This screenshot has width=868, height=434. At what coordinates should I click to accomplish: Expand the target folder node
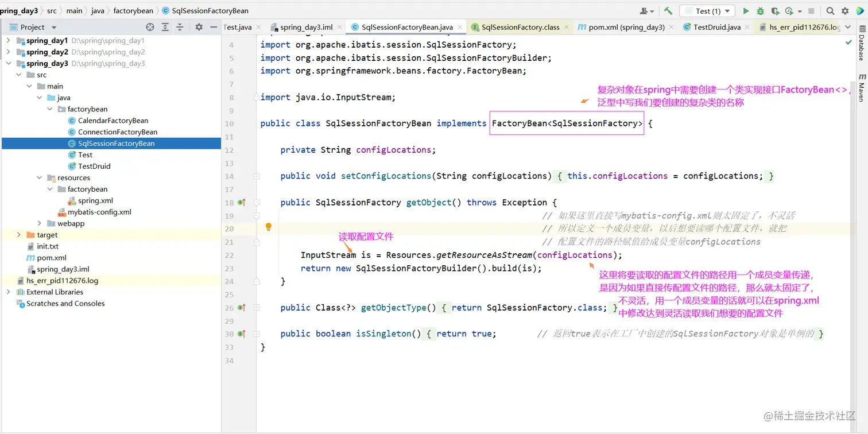click(18, 235)
